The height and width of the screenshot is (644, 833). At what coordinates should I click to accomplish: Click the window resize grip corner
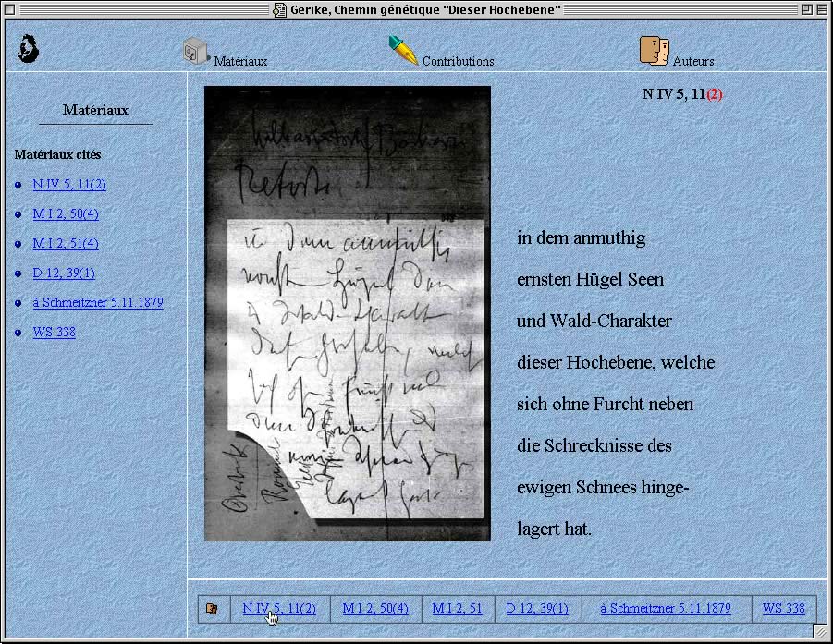[x=820, y=631]
